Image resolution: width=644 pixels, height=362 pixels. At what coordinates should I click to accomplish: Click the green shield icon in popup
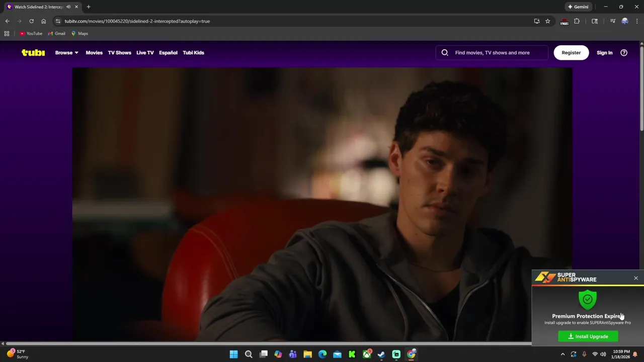point(588,299)
